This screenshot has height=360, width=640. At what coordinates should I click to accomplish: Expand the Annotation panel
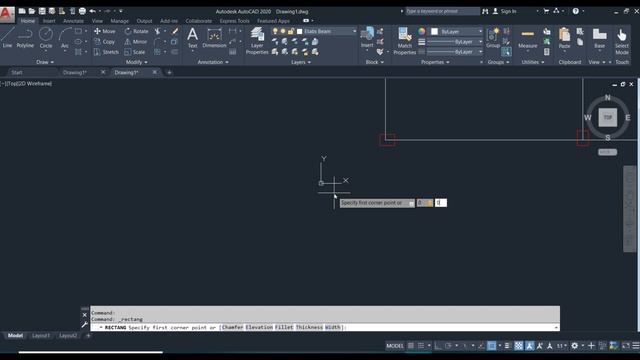(213, 62)
